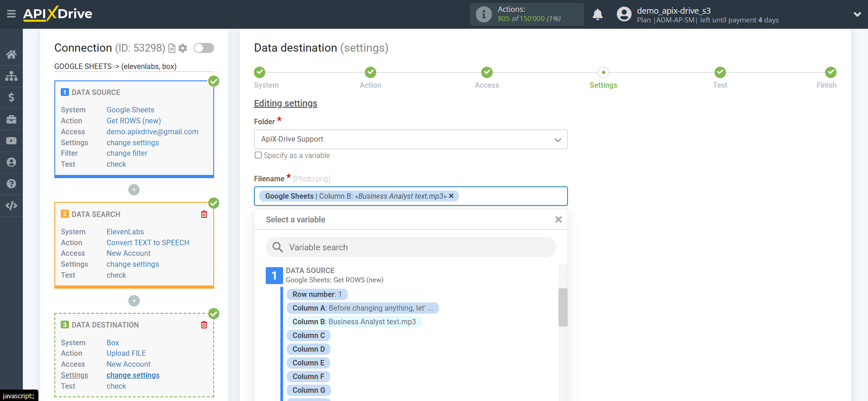Open demo.apixdrive@gmail.com access link

153,132
